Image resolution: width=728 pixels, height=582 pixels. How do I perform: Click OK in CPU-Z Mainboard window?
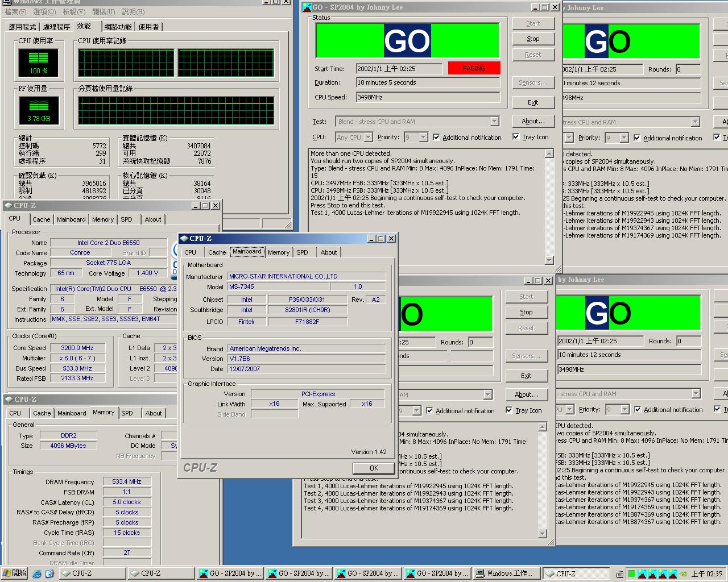click(x=374, y=468)
